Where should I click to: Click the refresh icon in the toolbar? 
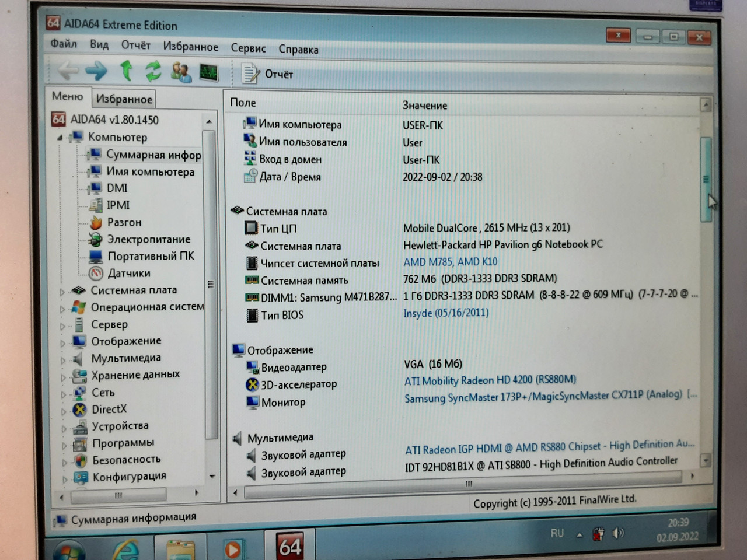153,71
